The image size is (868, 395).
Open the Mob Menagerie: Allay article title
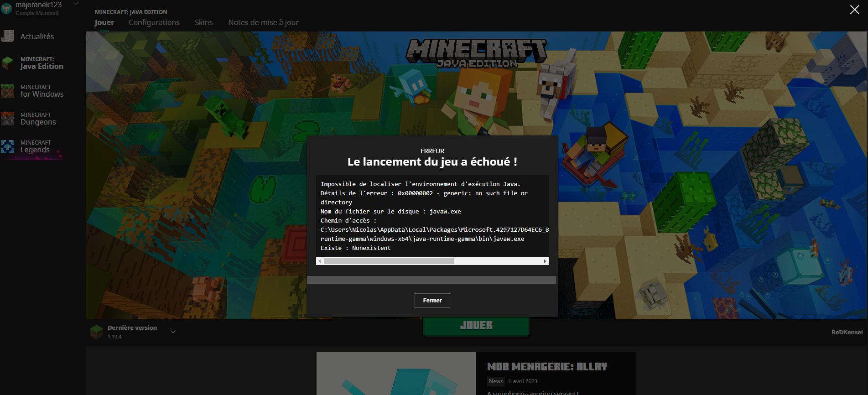click(547, 367)
